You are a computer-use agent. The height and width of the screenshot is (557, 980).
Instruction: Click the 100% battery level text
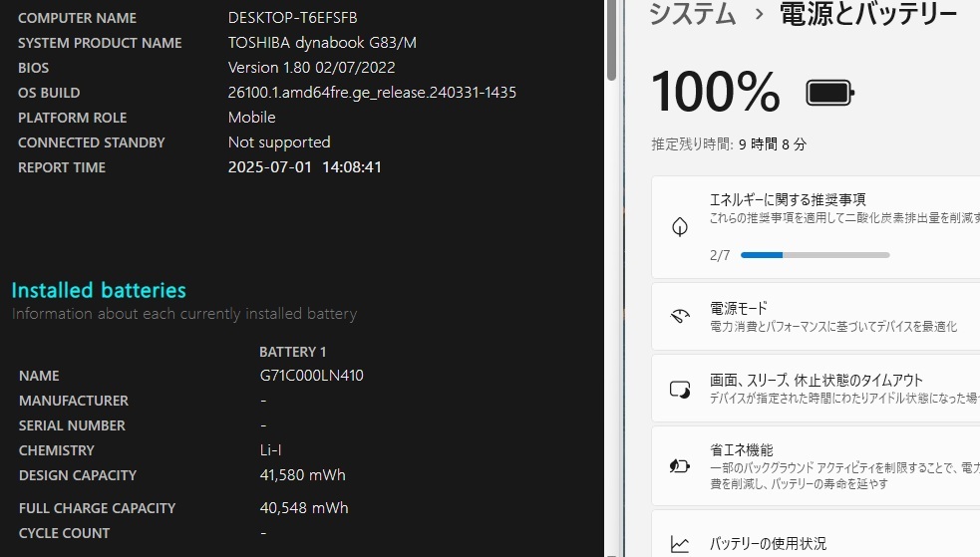coord(716,92)
